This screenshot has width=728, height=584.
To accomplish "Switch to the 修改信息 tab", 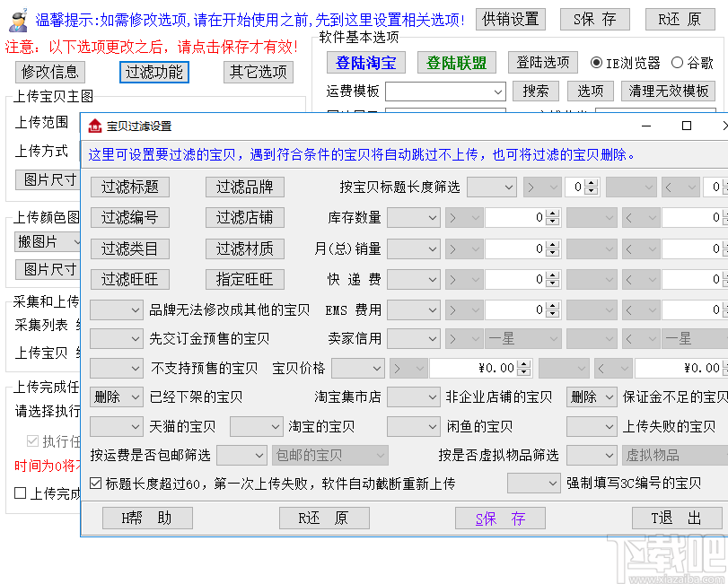I will coord(48,73).
